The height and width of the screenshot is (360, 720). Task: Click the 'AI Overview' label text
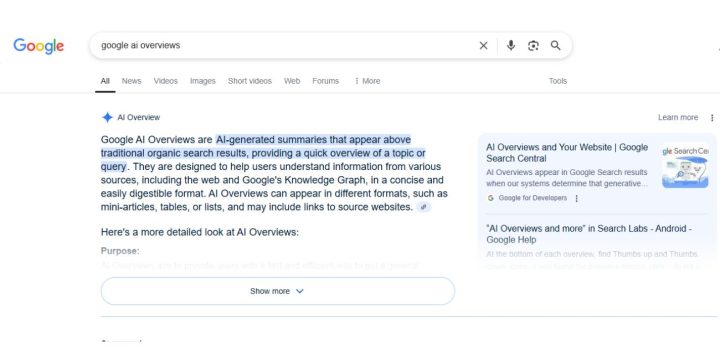click(139, 118)
